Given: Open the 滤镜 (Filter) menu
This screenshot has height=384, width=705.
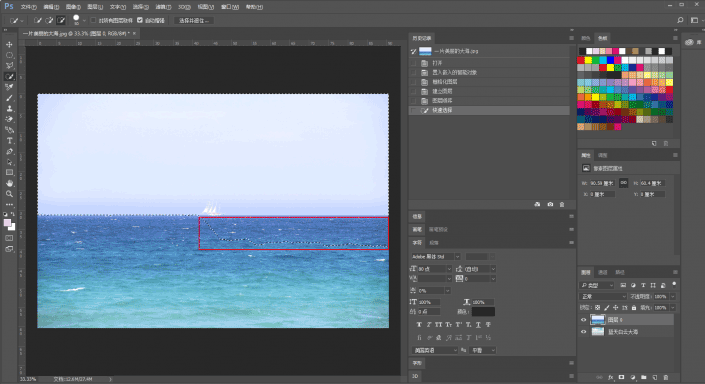Looking at the screenshot, I should pos(163,7).
